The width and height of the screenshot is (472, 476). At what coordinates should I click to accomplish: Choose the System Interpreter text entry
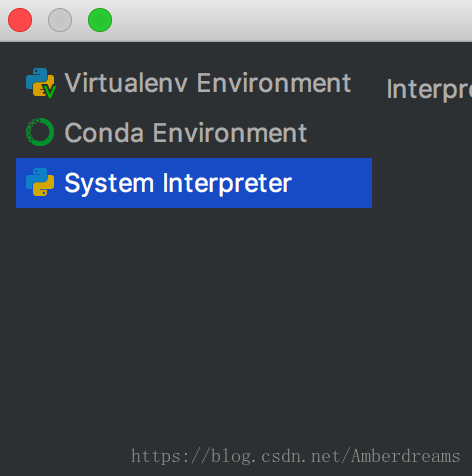[178, 183]
